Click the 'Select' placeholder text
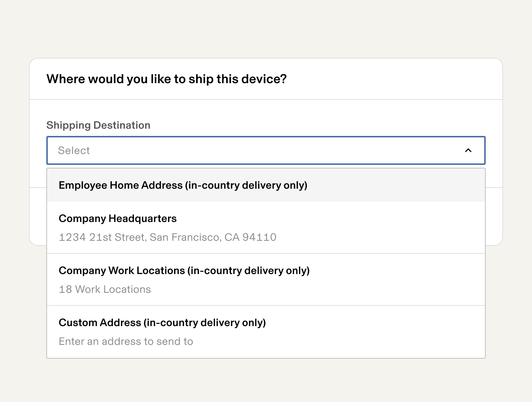This screenshot has height=402, width=532. tap(74, 150)
